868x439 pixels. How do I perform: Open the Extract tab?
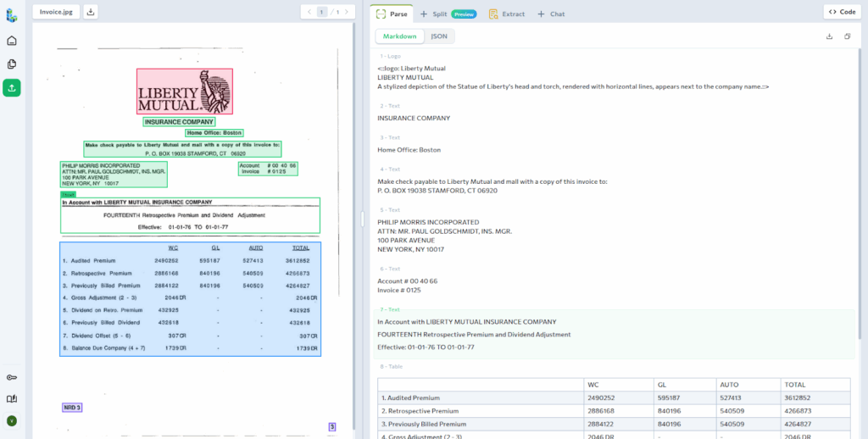[x=507, y=14]
